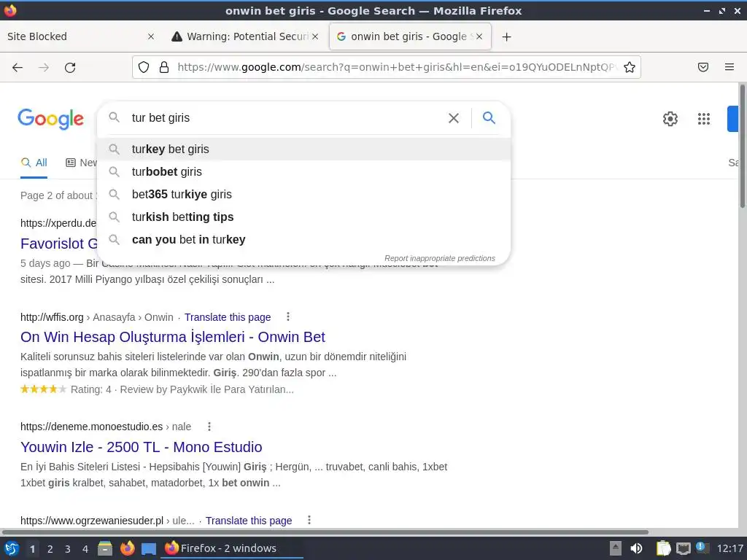Open Favorislot search result title
Image resolution: width=747 pixels, height=560 pixels.
tap(59, 244)
